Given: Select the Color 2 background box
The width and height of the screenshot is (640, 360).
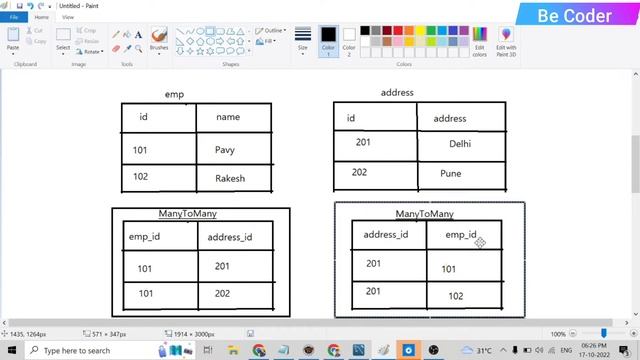Looking at the screenshot, I should coord(349,41).
